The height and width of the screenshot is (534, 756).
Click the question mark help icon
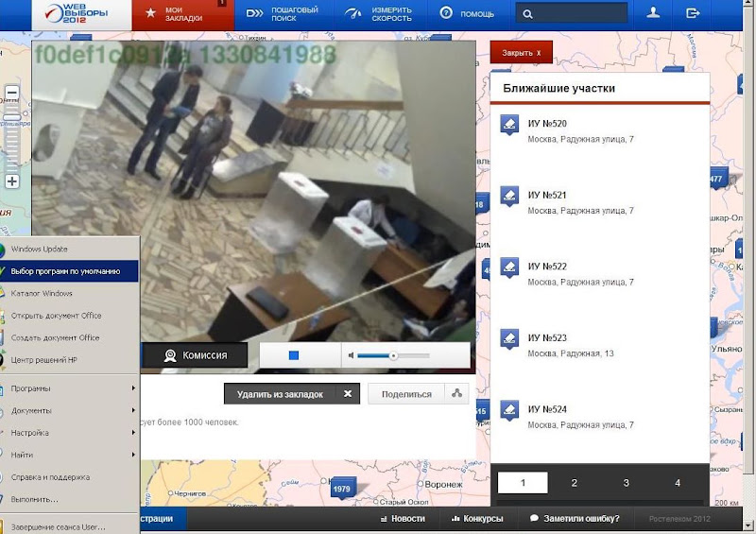[x=446, y=13]
